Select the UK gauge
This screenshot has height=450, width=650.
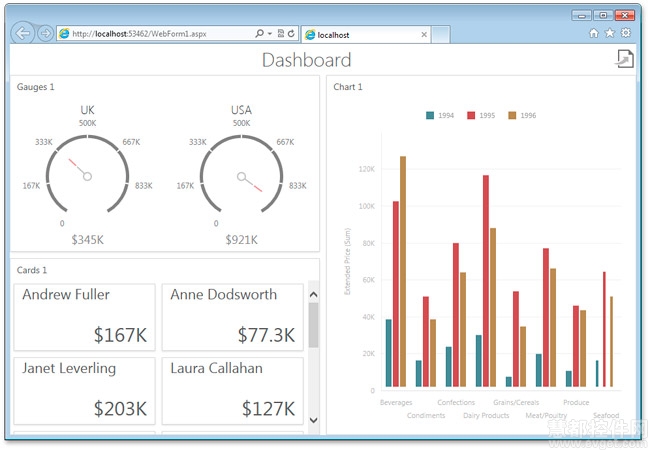tap(87, 174)
